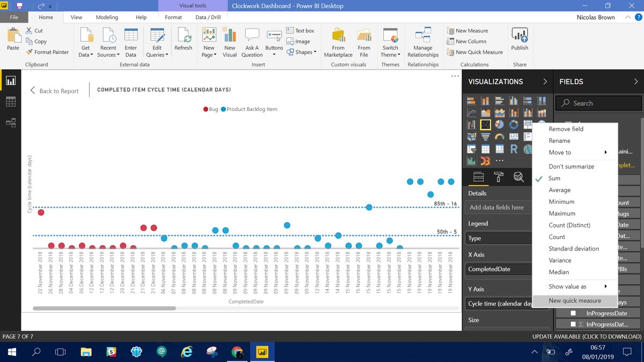Open the Ask A Question tool

coord(252,43)
